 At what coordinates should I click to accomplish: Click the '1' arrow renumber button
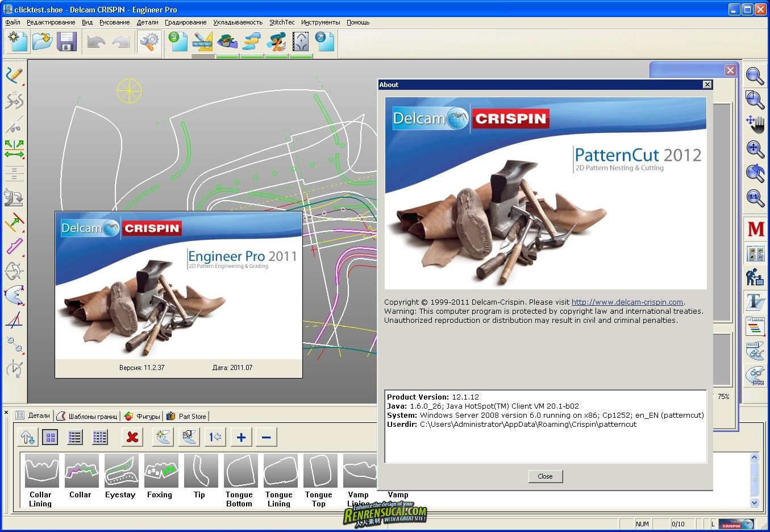point(215,437)
